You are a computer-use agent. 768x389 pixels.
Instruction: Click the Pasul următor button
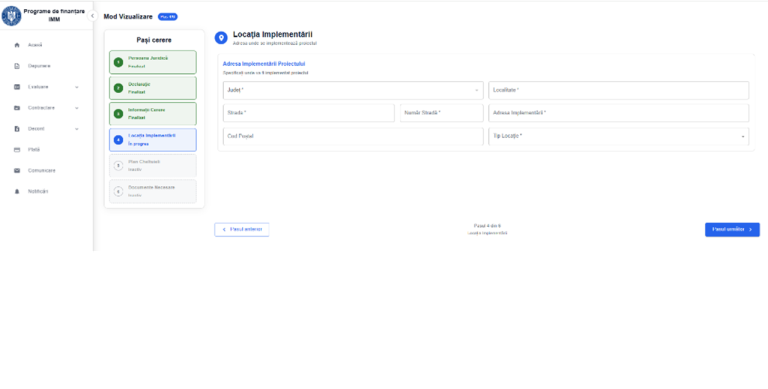click(732, 229)
